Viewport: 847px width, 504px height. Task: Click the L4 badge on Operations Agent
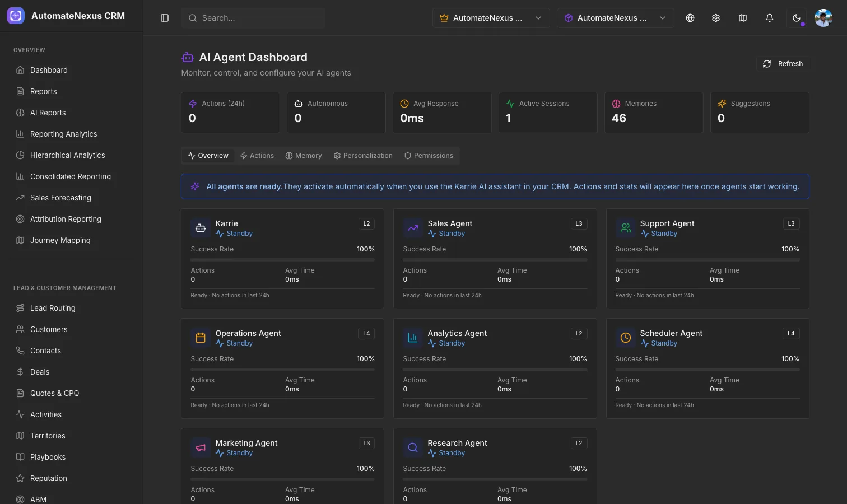(x=366, y=333)
